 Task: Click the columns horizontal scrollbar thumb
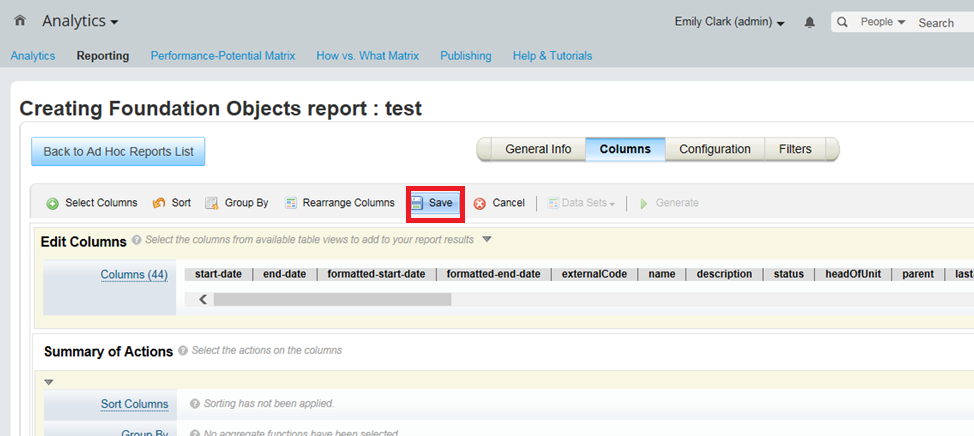(332, 299)
